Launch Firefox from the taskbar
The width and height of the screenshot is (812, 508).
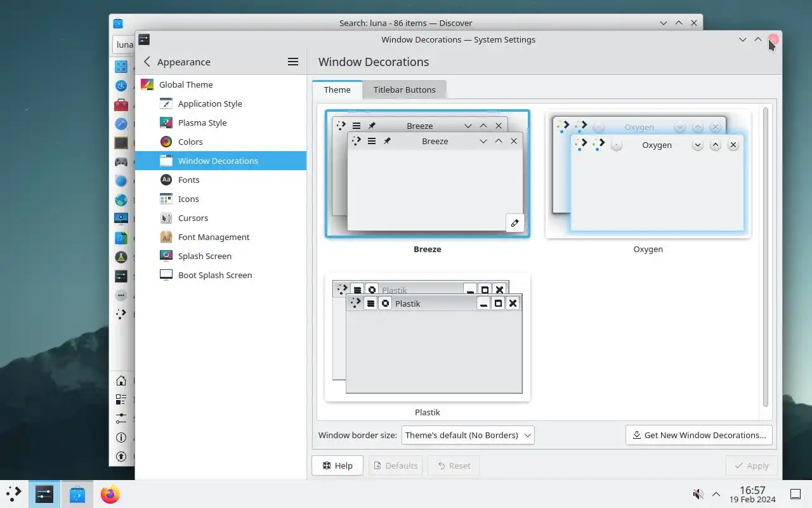110,494
